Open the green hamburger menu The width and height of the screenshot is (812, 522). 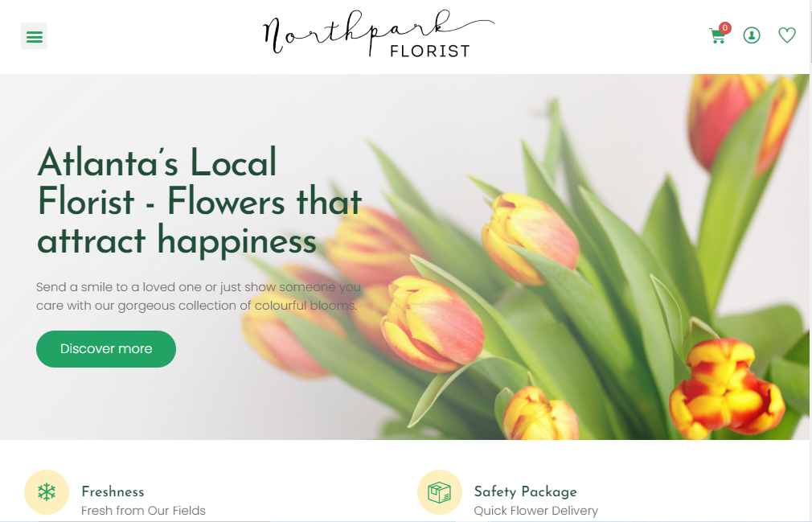pyautogui.click(x=35, y=36)
